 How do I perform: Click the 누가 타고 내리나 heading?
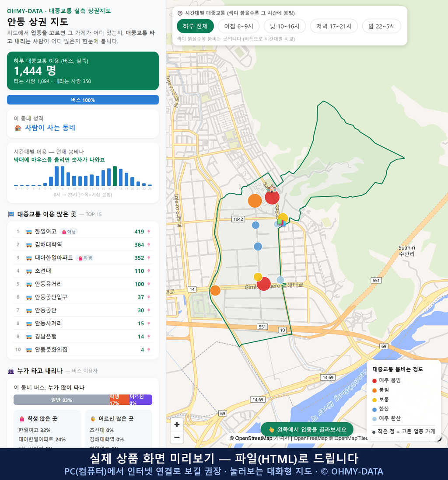coord(40,371)
